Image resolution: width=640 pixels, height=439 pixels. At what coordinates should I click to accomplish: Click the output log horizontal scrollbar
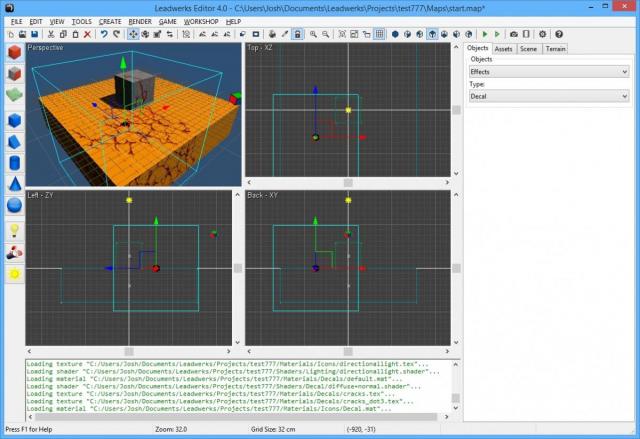click(230, 416)
